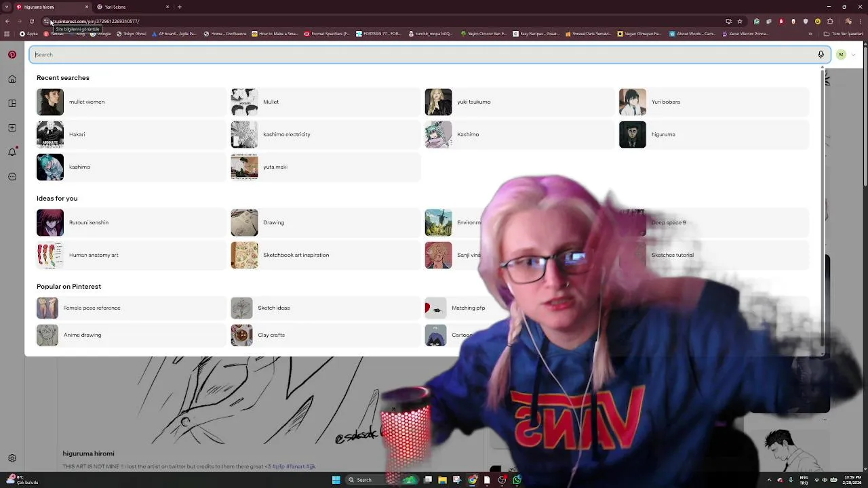The image size is (868, 488).
Task: Click the lowercase 'kashimo' search thumbnail
Action: 50,167
